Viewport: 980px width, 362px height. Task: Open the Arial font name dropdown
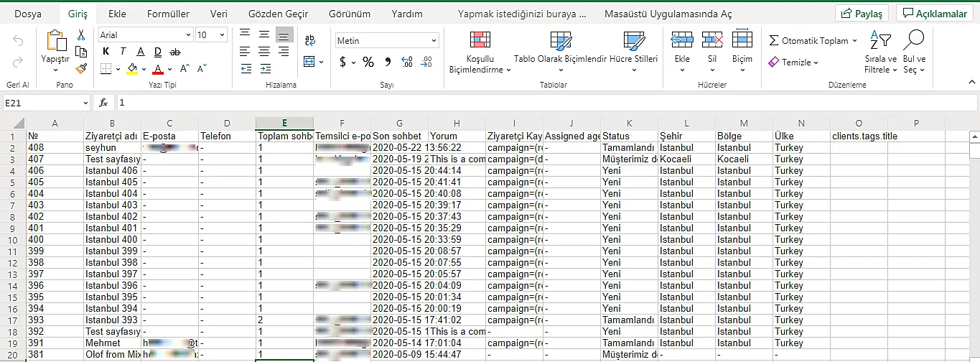[x=188, y=34]
